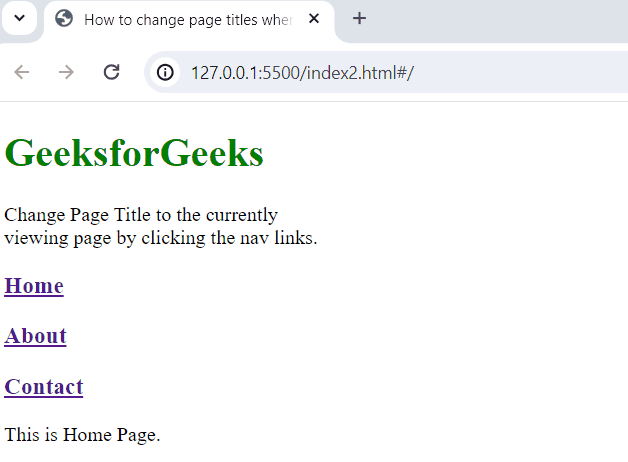This screenshot has height=462, width=628.
Task: Open the Home nav link
Action: [34, 286]
